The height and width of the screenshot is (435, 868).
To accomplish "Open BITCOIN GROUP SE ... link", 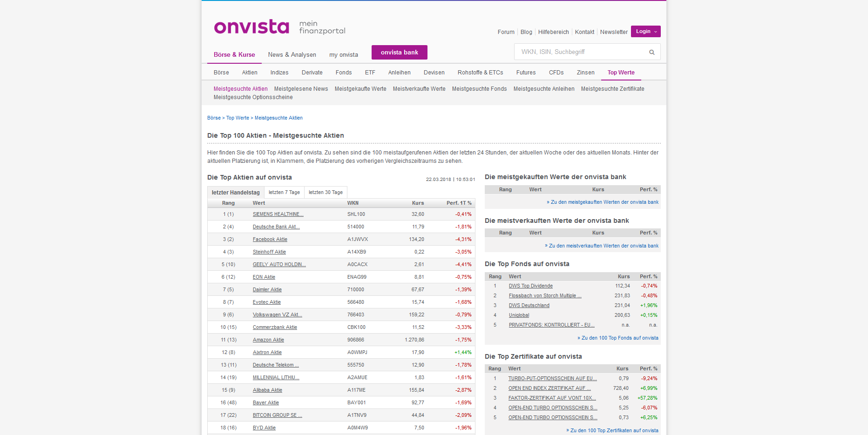I will [278, 415].
